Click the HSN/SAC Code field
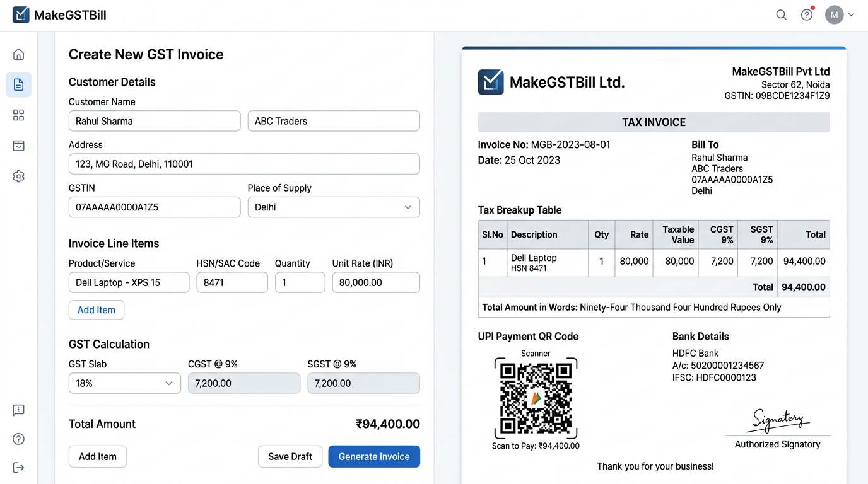Viewport: 868px width, 484px height. (232, 282)
